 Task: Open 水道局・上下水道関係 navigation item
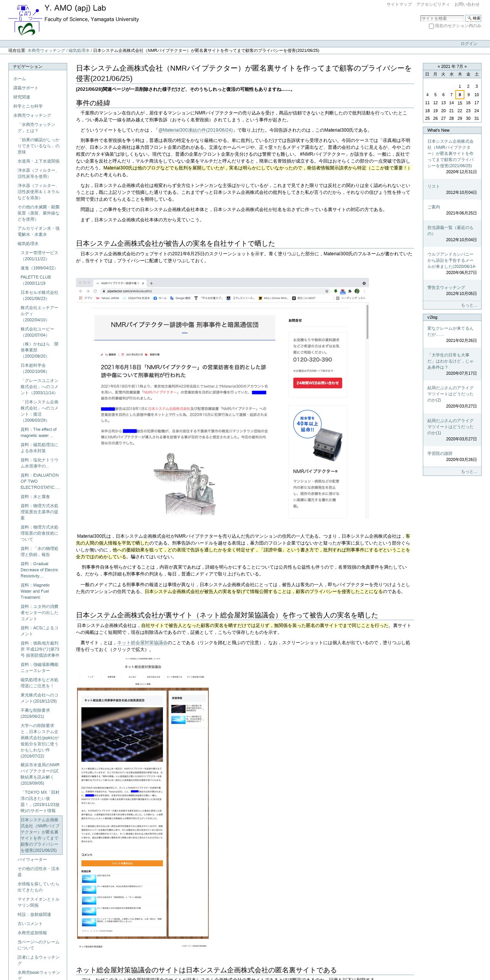(39, 161)
